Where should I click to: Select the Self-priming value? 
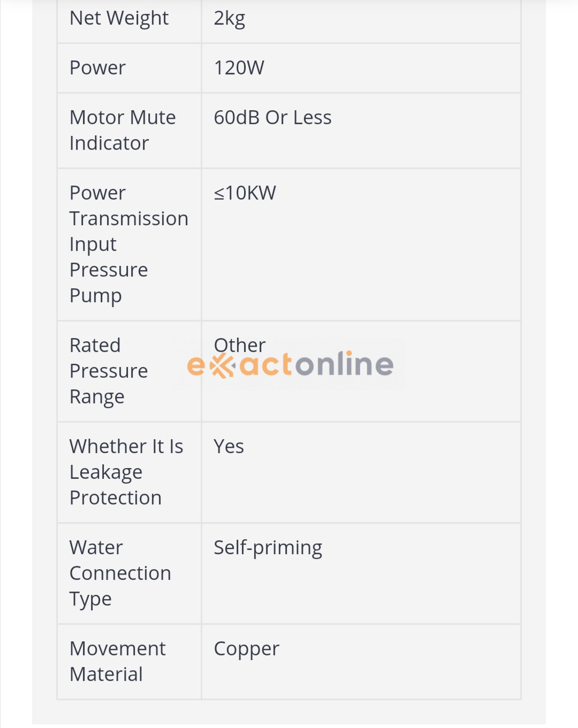click(x=268, y=548)
